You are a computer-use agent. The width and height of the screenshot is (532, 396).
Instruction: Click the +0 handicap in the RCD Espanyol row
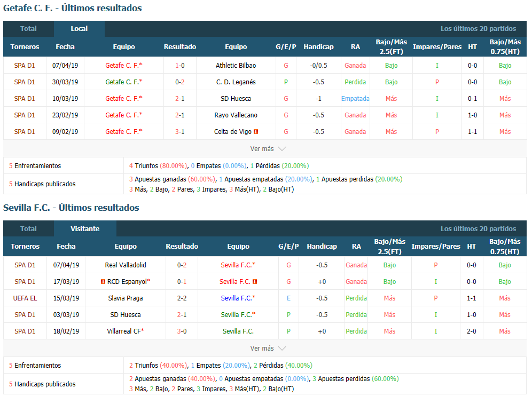click(x=322, y=281)
